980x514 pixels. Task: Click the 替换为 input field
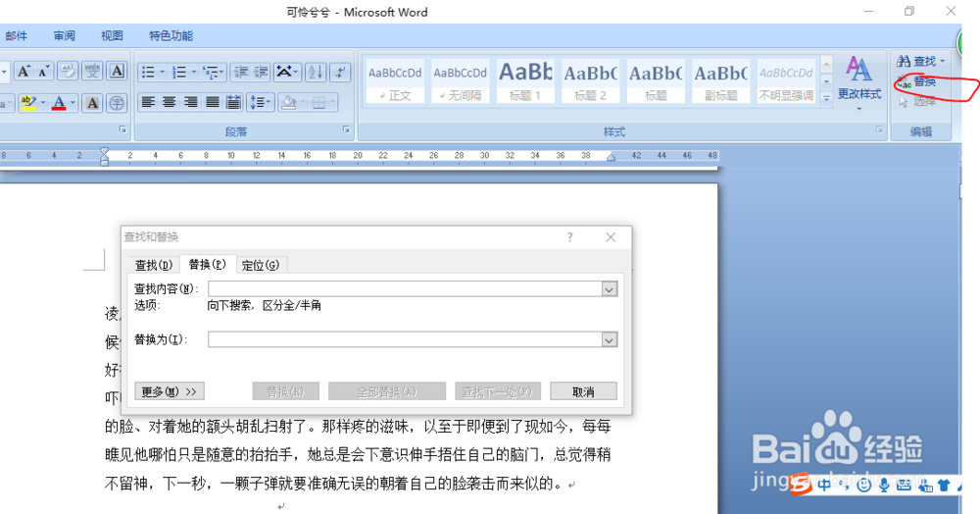405,339
